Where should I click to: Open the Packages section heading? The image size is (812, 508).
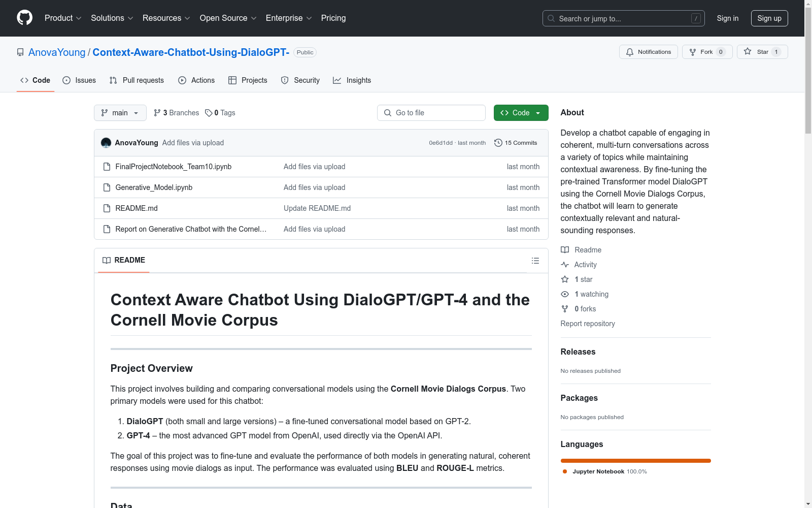[579, 398]
